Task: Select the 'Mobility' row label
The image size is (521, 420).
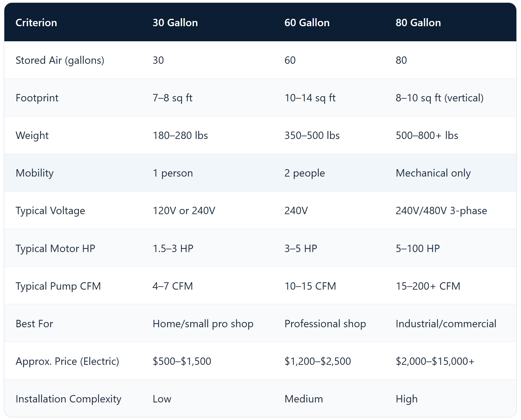Action: 35,173
